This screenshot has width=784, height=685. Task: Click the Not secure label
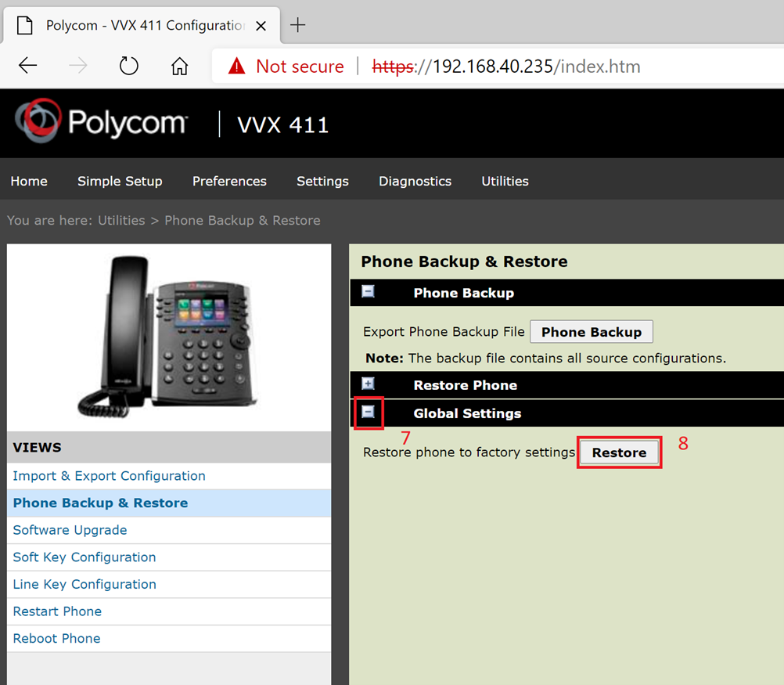(x=300, y=66)
